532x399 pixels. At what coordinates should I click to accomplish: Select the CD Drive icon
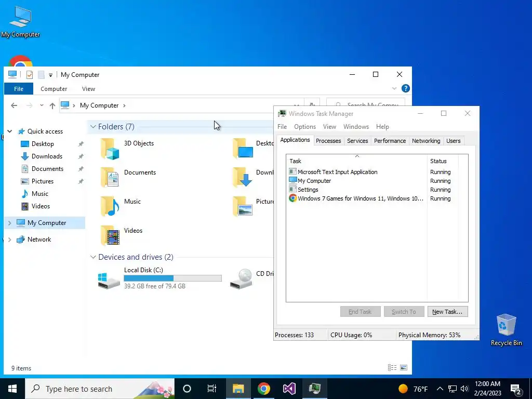(x=241, y=279)
